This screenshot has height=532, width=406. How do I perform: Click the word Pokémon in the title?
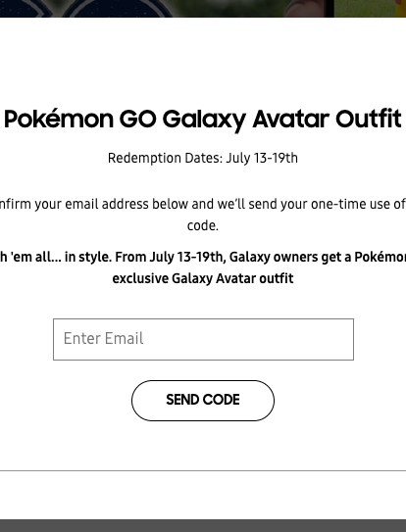coord(59,119)
